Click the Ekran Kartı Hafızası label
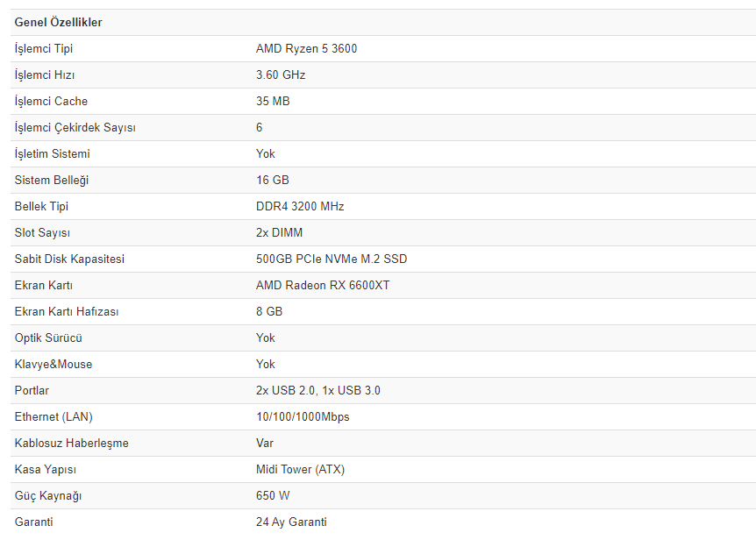The height and width of the screenshot is (547, 756). point(67,311)
